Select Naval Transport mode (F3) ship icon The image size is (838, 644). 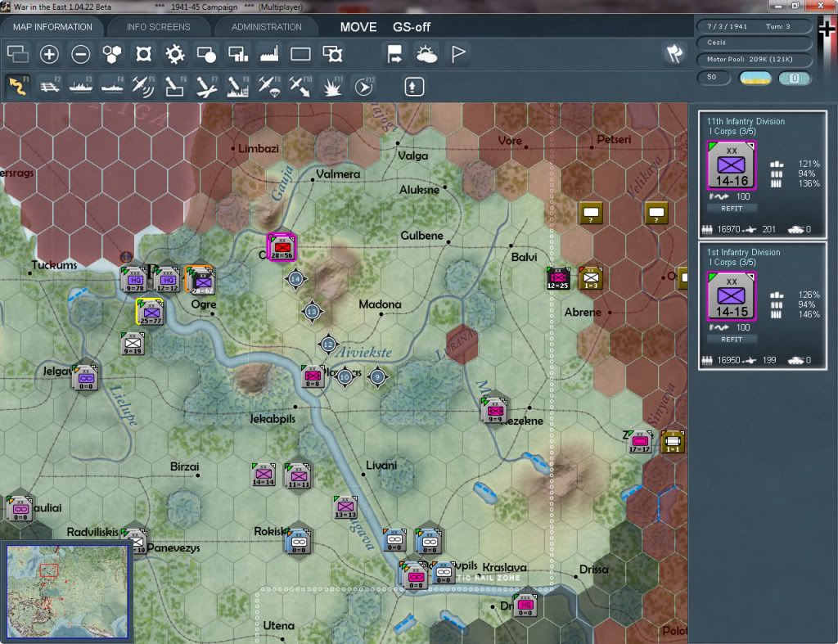81,86
